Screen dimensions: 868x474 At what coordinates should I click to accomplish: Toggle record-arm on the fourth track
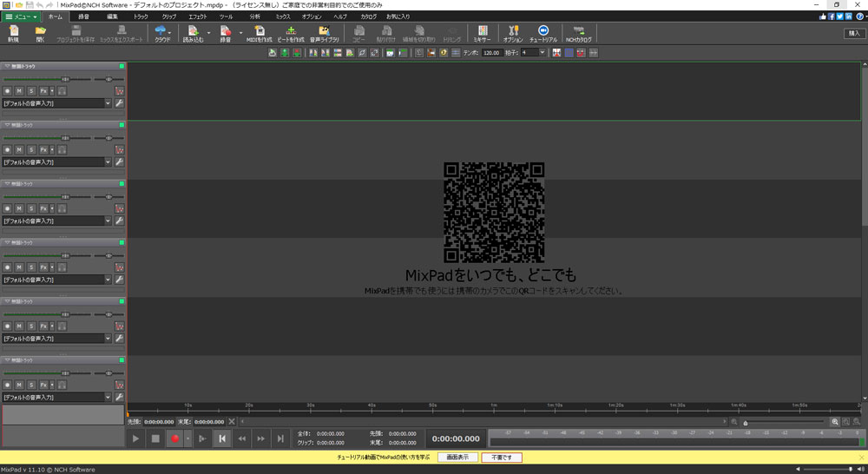[7, 267]
